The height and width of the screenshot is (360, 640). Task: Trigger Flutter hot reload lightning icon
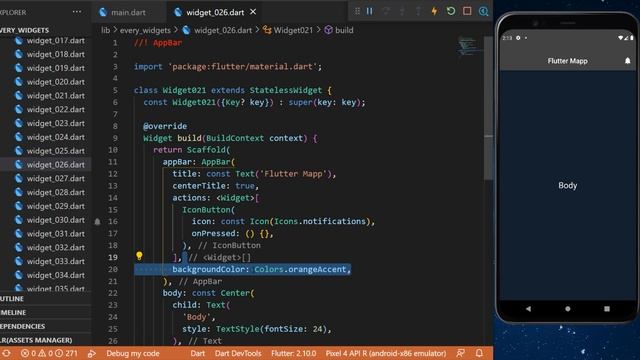[x=434, y=11]
